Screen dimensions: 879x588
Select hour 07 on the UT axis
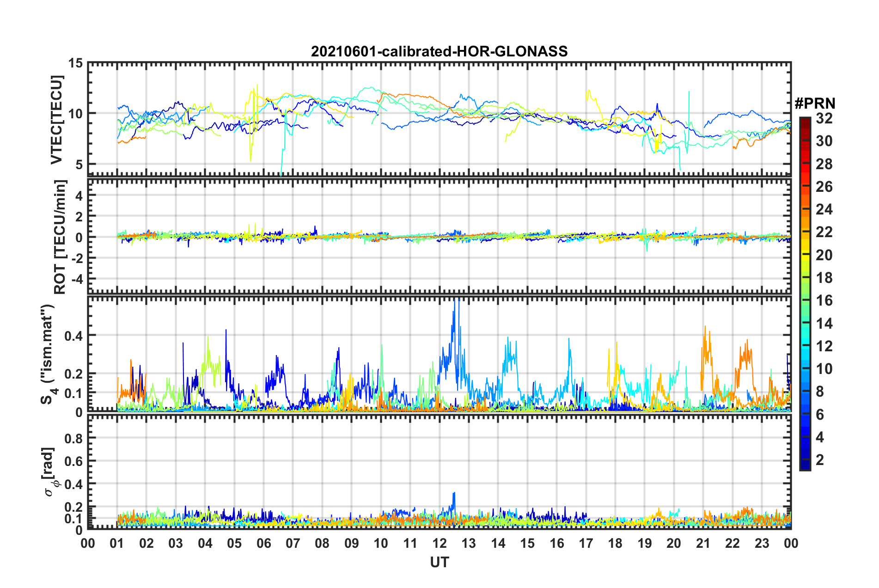[293, 543]
